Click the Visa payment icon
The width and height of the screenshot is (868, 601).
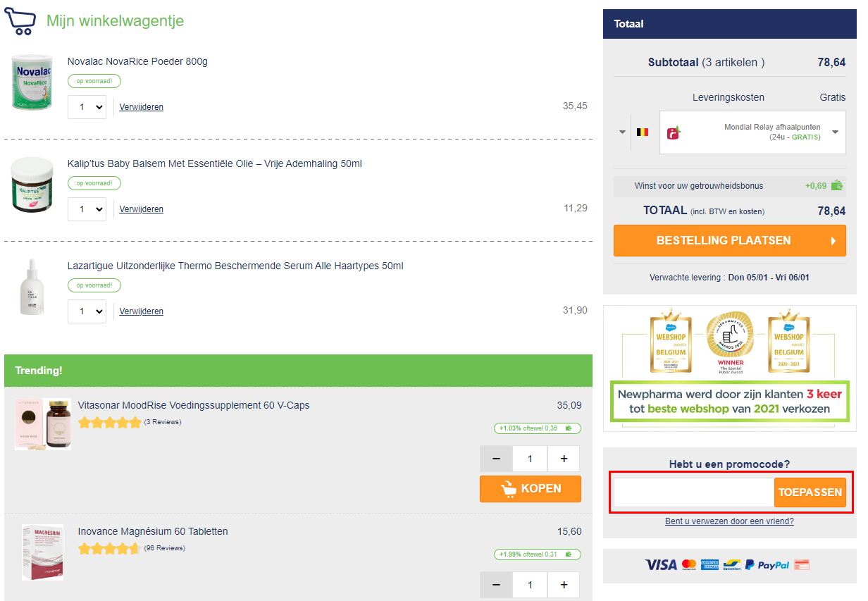(661, 564)
